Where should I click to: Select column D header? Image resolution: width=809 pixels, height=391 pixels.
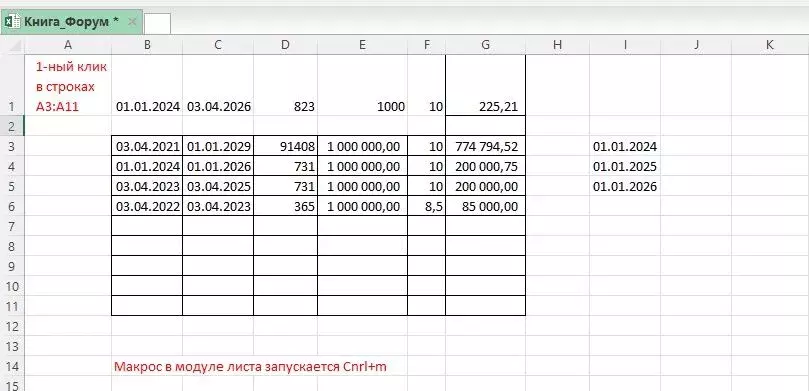click(x=285, y=45)
